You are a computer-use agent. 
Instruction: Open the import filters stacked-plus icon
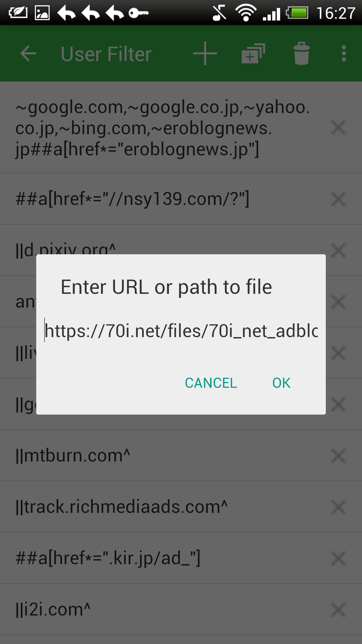(x=253, y=54)
